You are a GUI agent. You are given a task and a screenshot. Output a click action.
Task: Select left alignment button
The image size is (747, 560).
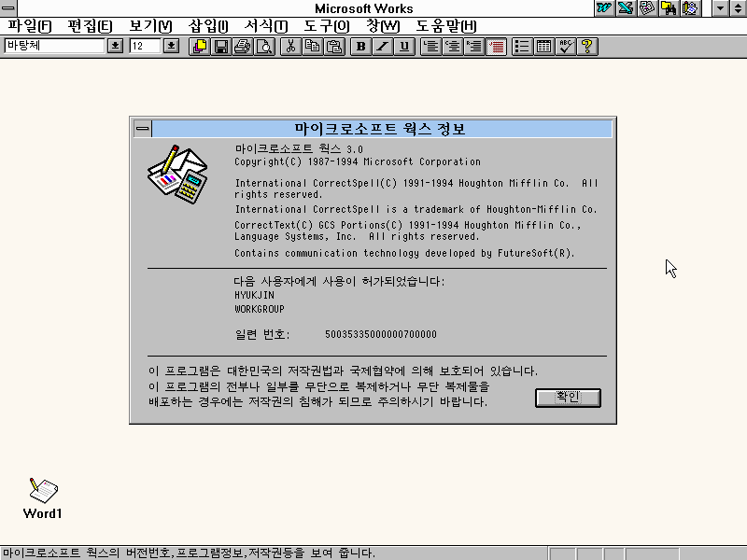pyautogui.click(x=430, y=46)
